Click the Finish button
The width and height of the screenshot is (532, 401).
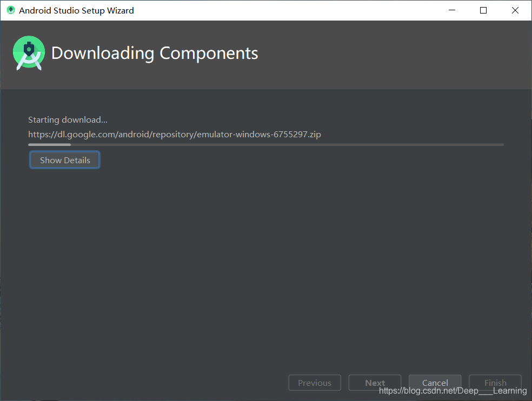495,383
